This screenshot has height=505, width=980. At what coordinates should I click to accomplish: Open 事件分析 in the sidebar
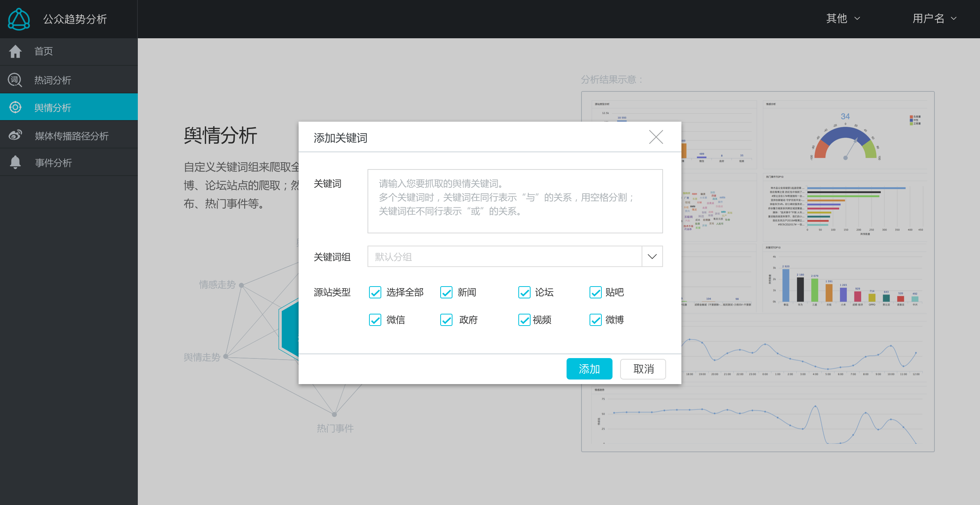tap(54, 163)
